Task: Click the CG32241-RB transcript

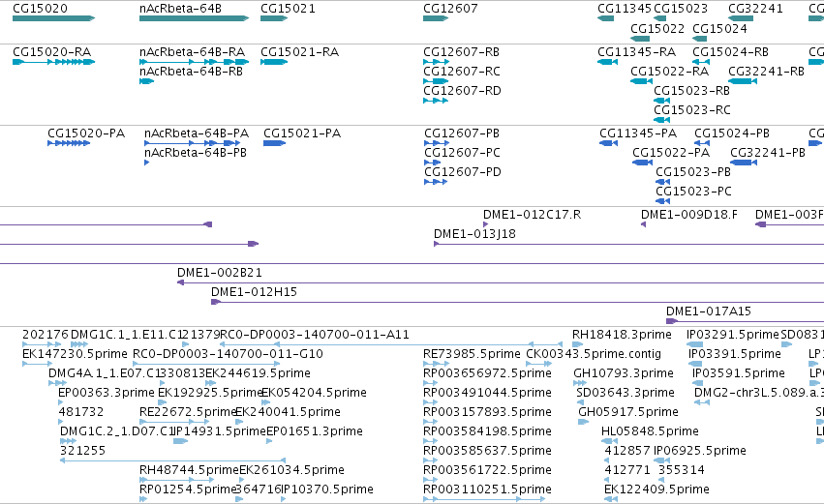Action: [743, 81]
